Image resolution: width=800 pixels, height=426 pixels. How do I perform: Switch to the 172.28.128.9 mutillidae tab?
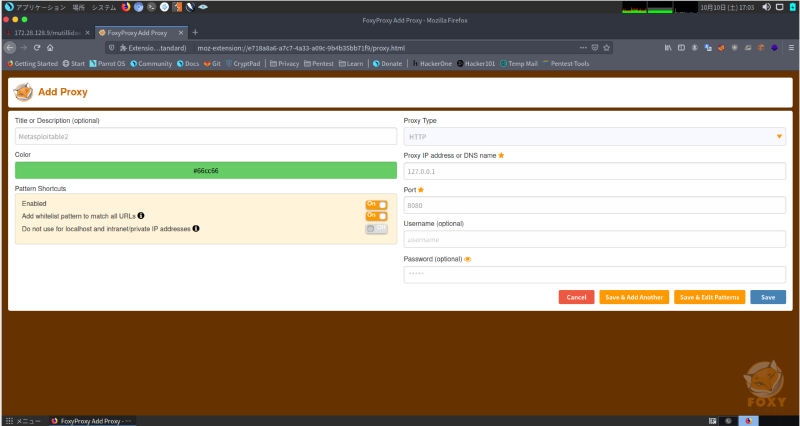click(45, 32)
